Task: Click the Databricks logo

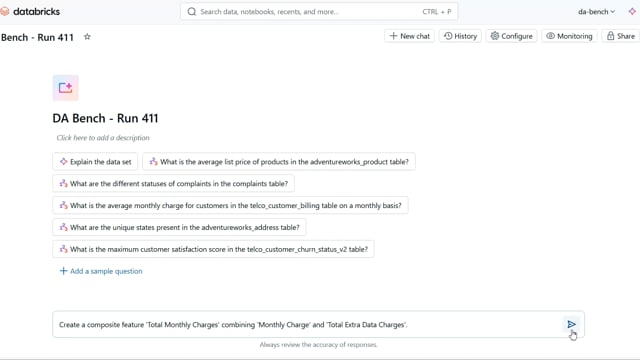Action: tap(30, 11)
